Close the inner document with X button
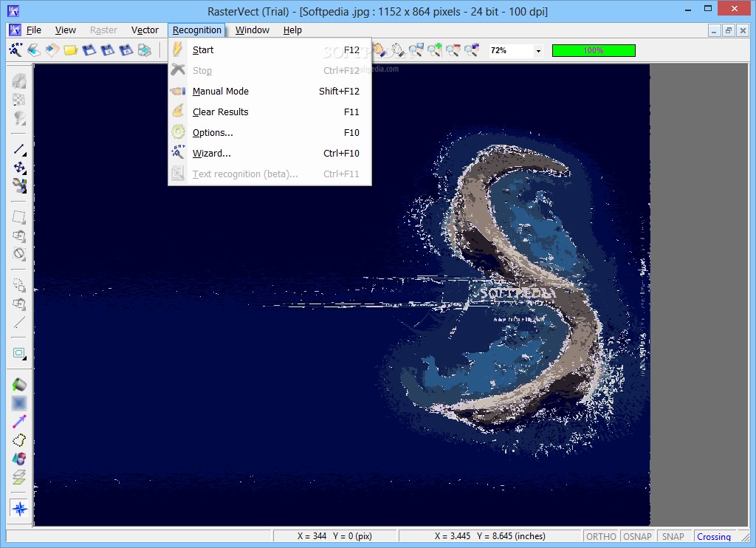This screenshot has width=756, height=548. point(743,30)
